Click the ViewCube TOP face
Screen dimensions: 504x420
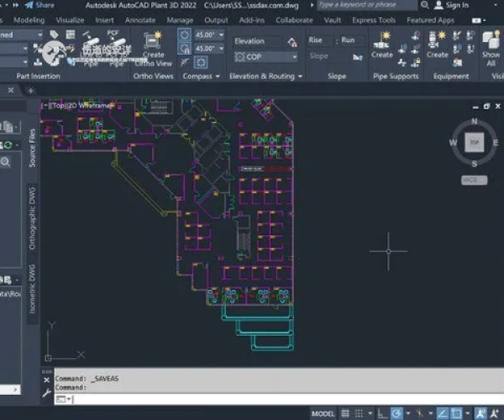[474, 144]
